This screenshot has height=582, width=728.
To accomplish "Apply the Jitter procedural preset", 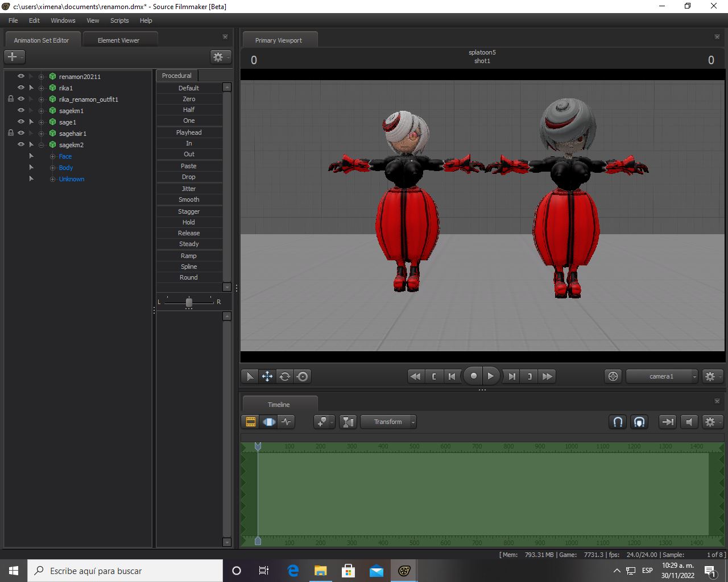I will click(189, 189).
